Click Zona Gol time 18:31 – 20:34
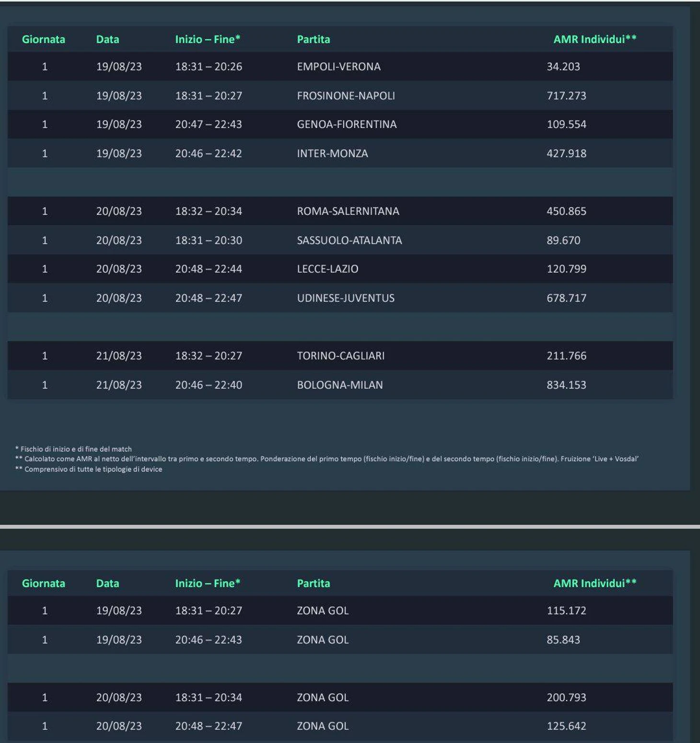700x743 pixels. pos(209,697)
